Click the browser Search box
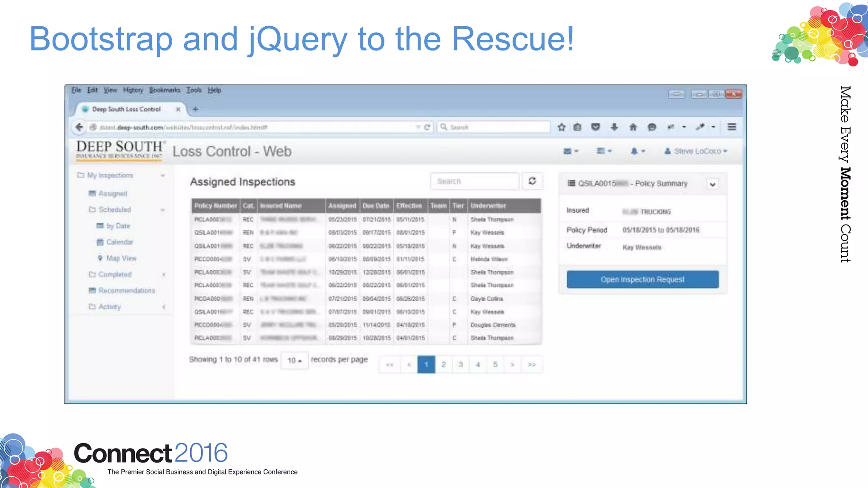The width and height of the screenshot is (868, 488). (x=494, y=127)
